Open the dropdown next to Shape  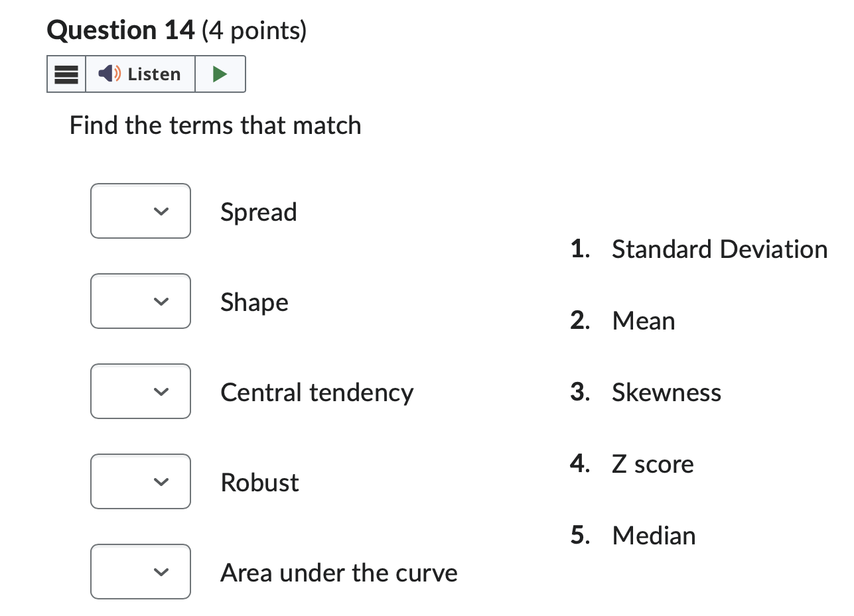(140, 301)
